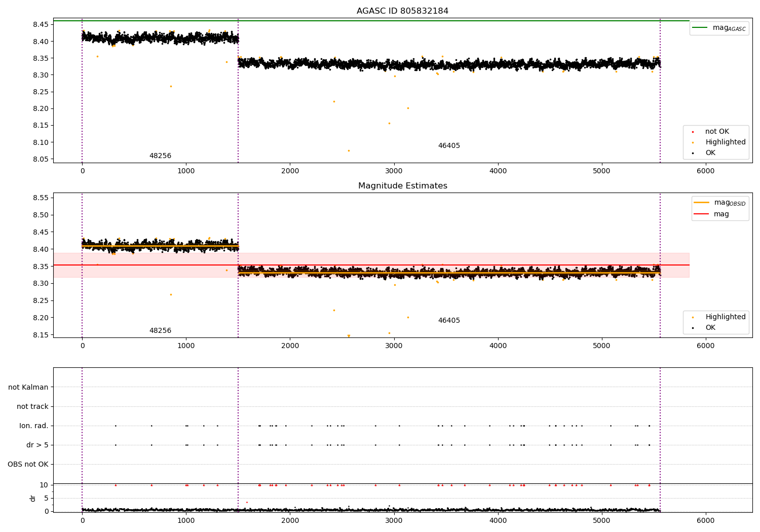The height and width of the screenshot is (532, 760).
Task: Click y-tick '8.05' on the top plot
Action: (x=41, y=159)
